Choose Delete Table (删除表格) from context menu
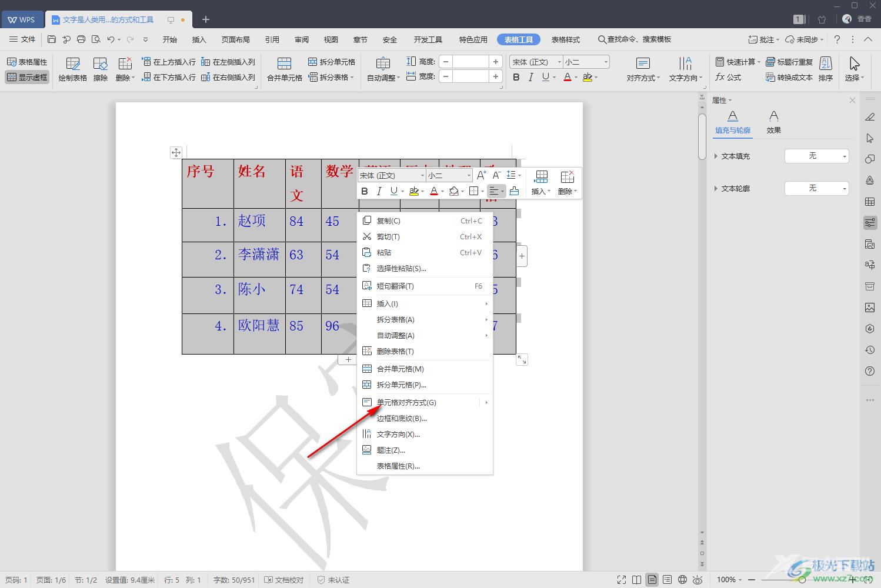Screen dimensions: 881x588 click(425, 351)
